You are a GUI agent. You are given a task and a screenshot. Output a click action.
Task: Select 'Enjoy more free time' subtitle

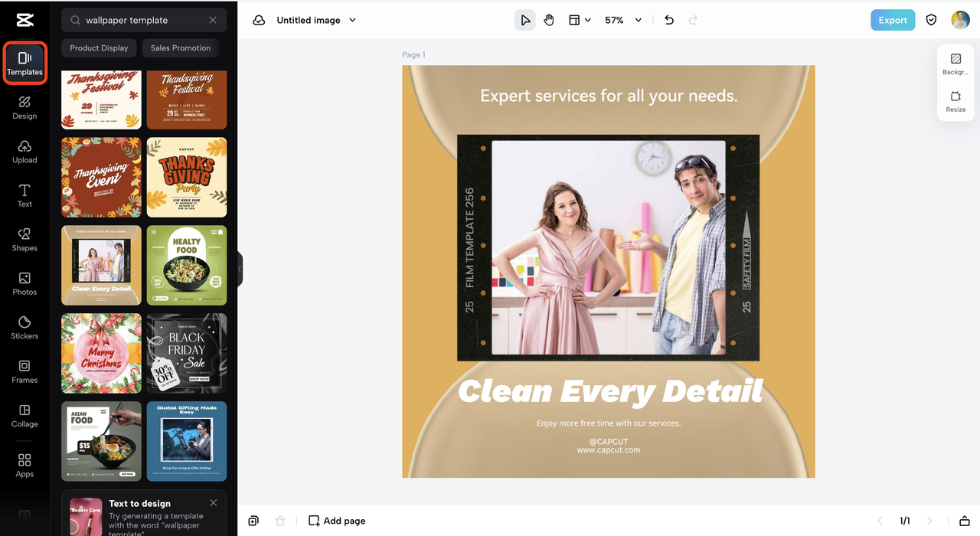(609, 423)
